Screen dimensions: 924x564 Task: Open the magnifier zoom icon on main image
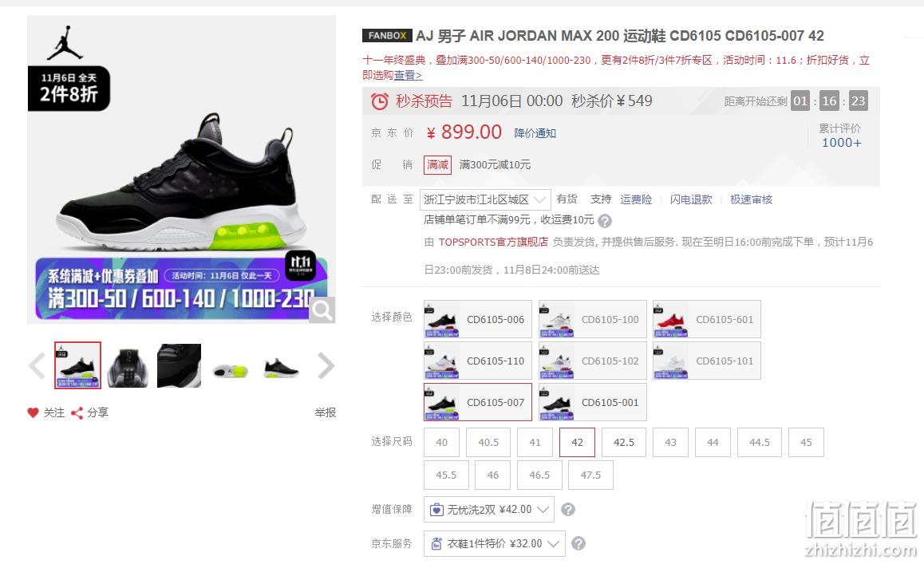tap(322, 310)
